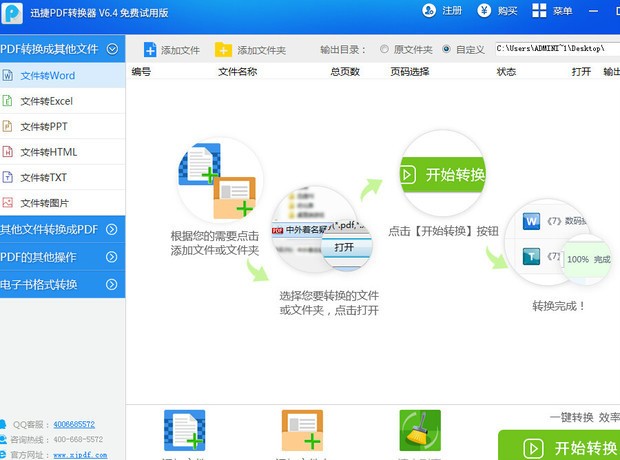Click the output directory path field
Viewport: 620px width, 460px height.
point(555,49)
